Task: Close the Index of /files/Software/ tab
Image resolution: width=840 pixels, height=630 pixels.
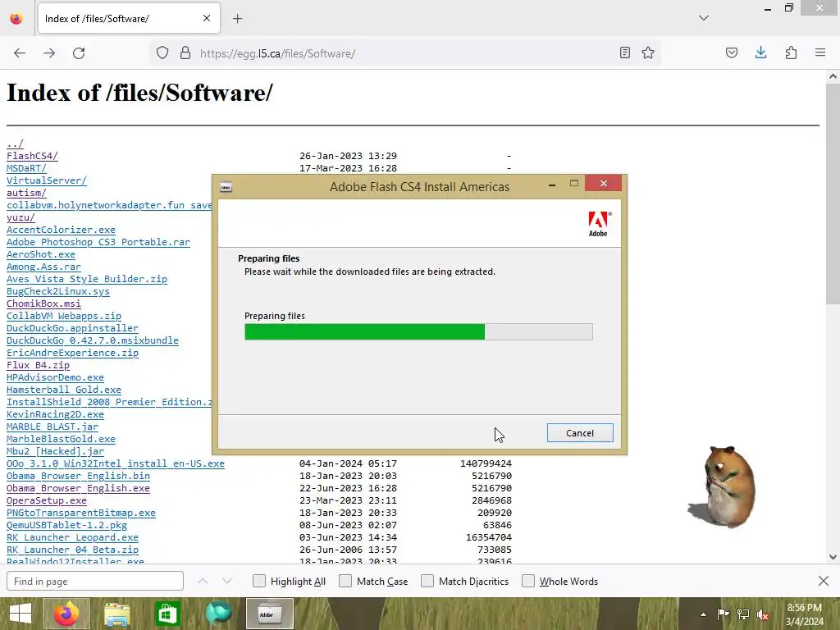Action: tap(207, 18)
